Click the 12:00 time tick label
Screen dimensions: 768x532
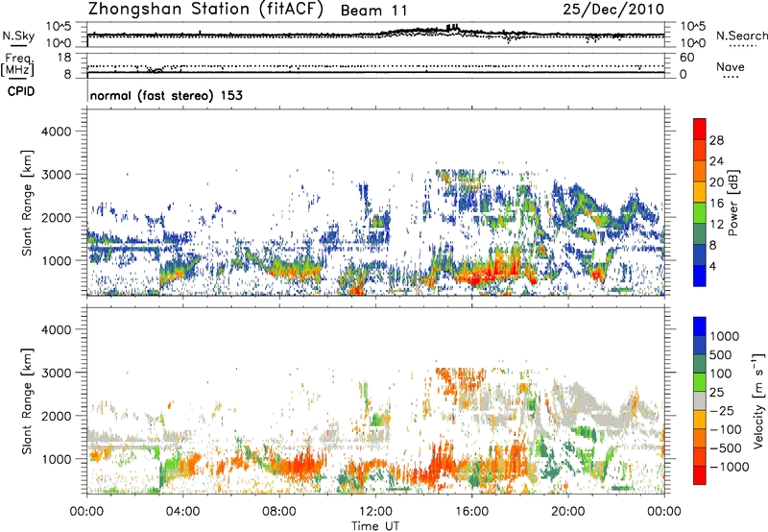tap(375, 512)
